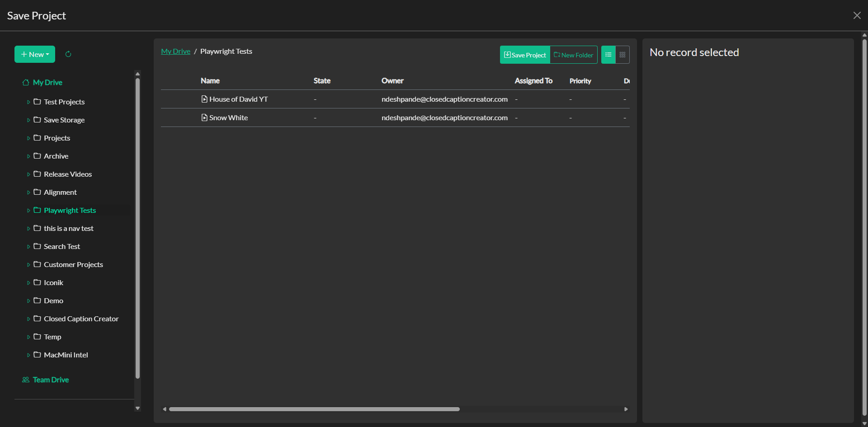The height and width of the screenshot is (427, 868).
Task: Click the Temp folder icon
Action: (37, 337)
